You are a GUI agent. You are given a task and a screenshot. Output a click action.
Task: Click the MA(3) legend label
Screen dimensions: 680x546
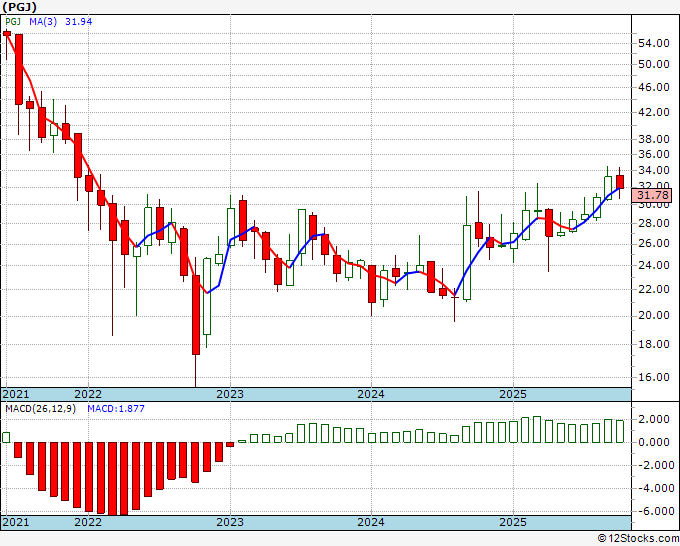(43, 21)
